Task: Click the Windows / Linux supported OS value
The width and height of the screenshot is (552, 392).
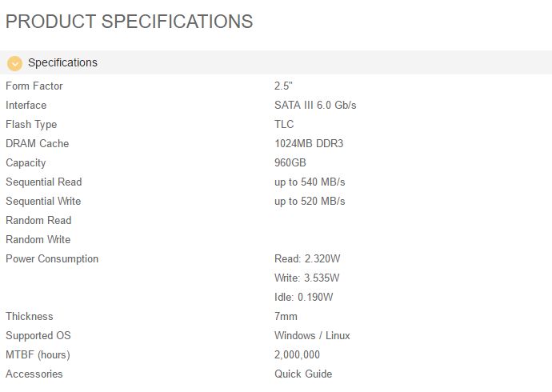Action: click(312, 335)
